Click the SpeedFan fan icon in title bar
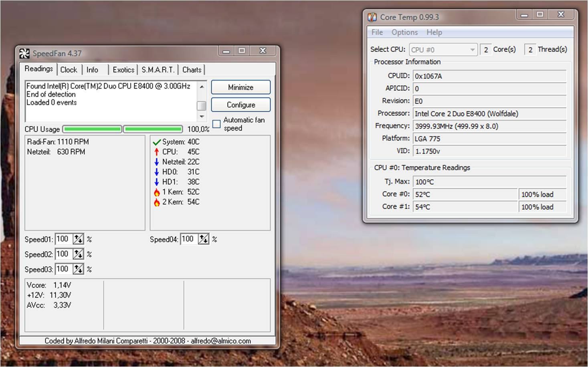The width and height of the screenshot is (588, 367). click(24, 53)
